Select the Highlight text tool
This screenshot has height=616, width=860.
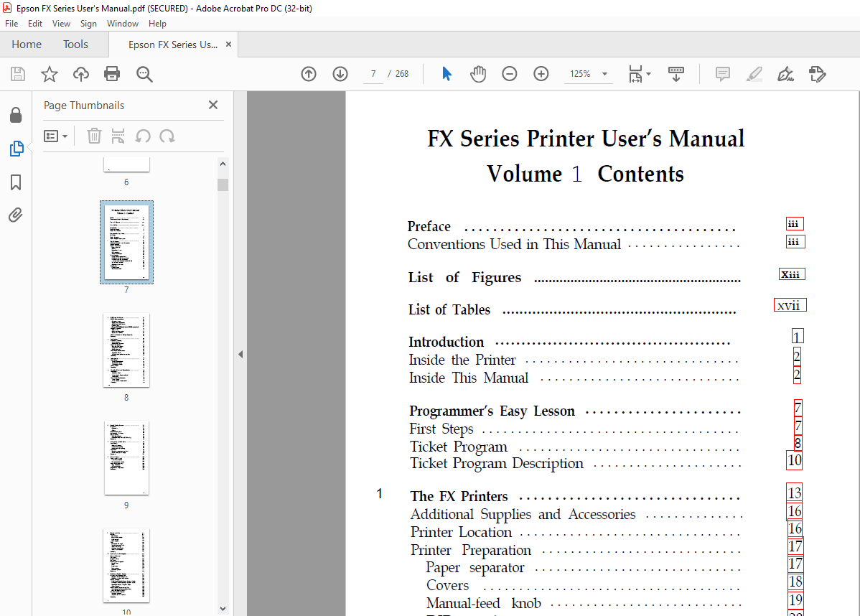click(754, 74)
